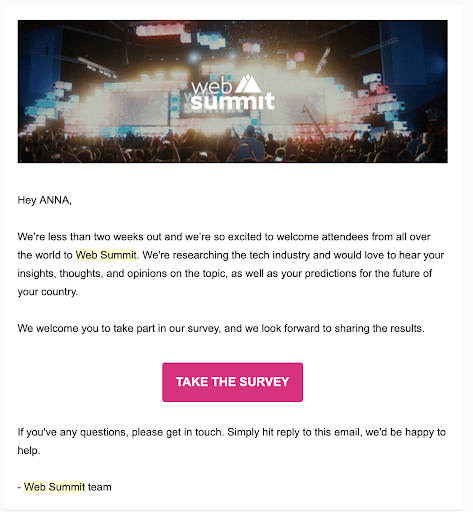
Task: Click the phrase "insights, thoughts, and opinions"
Action: pyautogui.click(x=92, y=273)
